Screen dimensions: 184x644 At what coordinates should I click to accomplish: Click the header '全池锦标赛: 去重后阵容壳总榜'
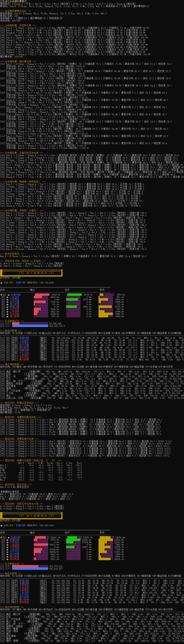pos(22,153)
